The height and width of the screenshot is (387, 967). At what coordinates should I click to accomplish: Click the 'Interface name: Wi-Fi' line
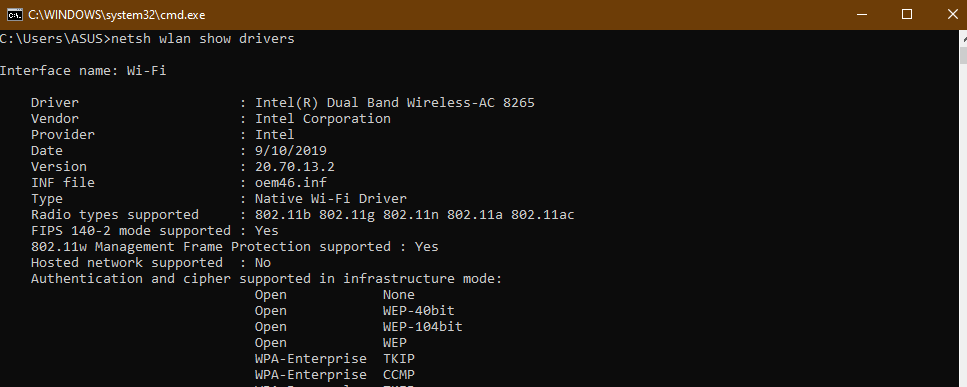(x=83, y=71)
